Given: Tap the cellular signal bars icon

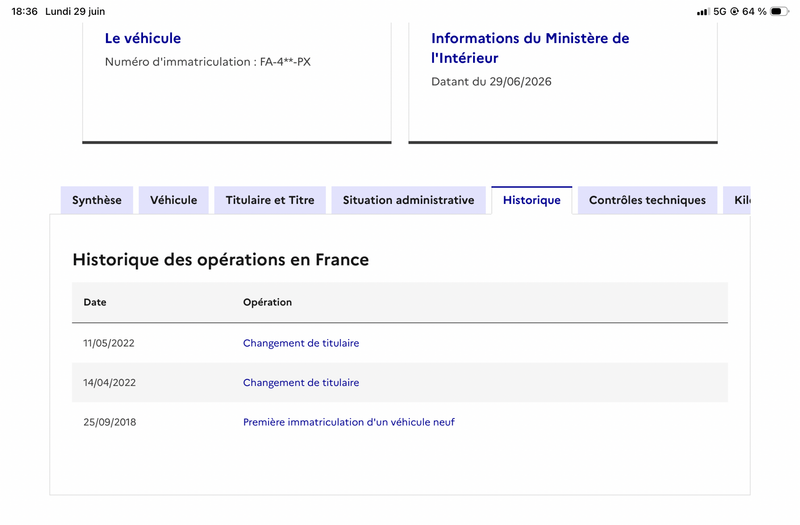Looking at the screenshot, I should tap(703, 11).
